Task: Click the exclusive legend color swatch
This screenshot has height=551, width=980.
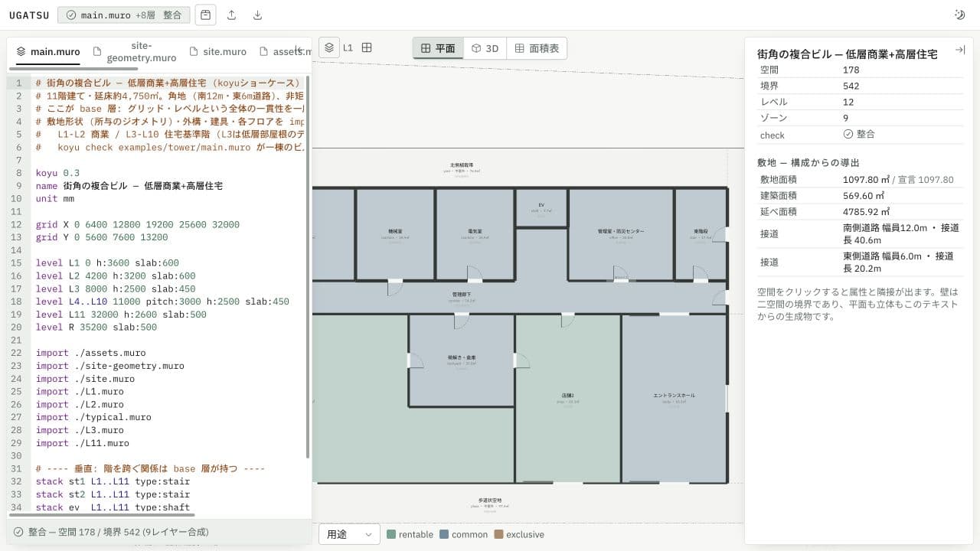Action: point(498,534)
